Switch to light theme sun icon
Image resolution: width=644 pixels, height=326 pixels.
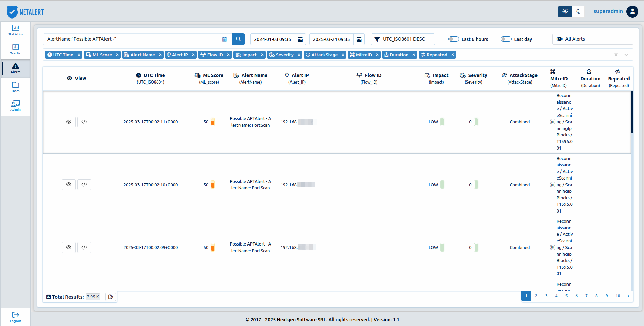(x=565, y=11)
